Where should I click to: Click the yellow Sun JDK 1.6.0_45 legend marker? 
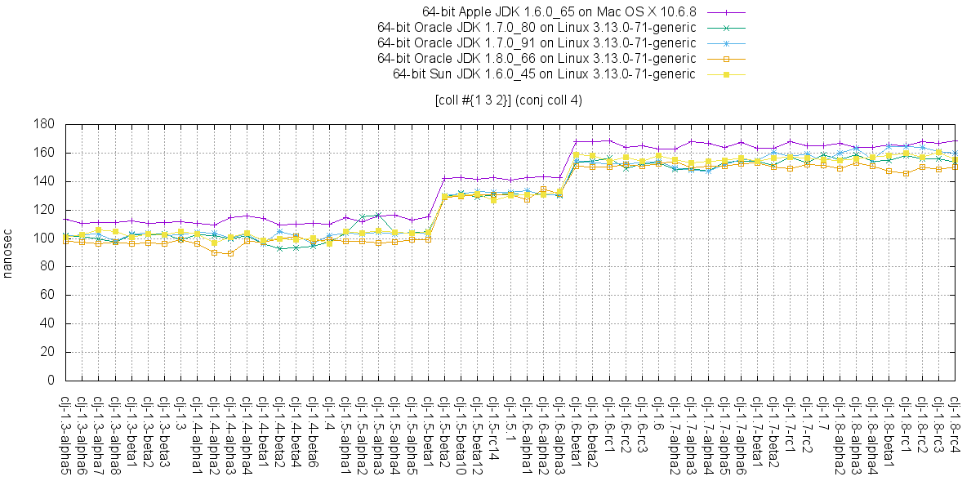point(725,73)
